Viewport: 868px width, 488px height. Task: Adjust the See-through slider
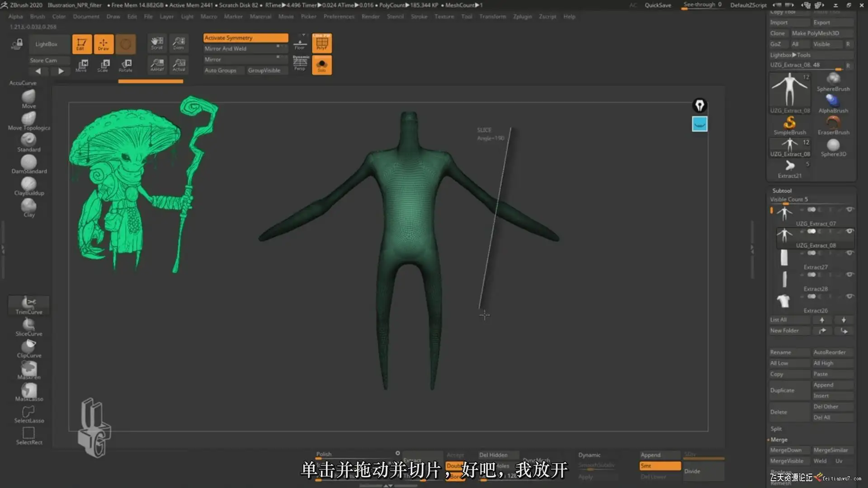pyautogui.click(x=702, y=5)
